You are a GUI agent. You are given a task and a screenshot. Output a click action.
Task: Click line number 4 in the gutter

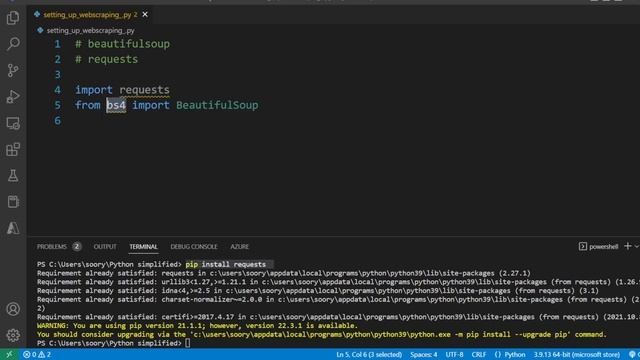pyautogui.click(x=58, y=90)
